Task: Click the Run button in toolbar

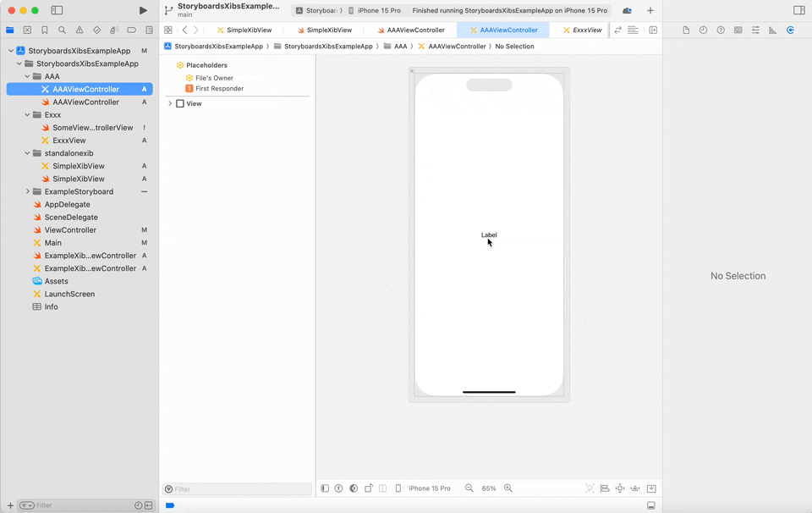Action: coord(143,10)
